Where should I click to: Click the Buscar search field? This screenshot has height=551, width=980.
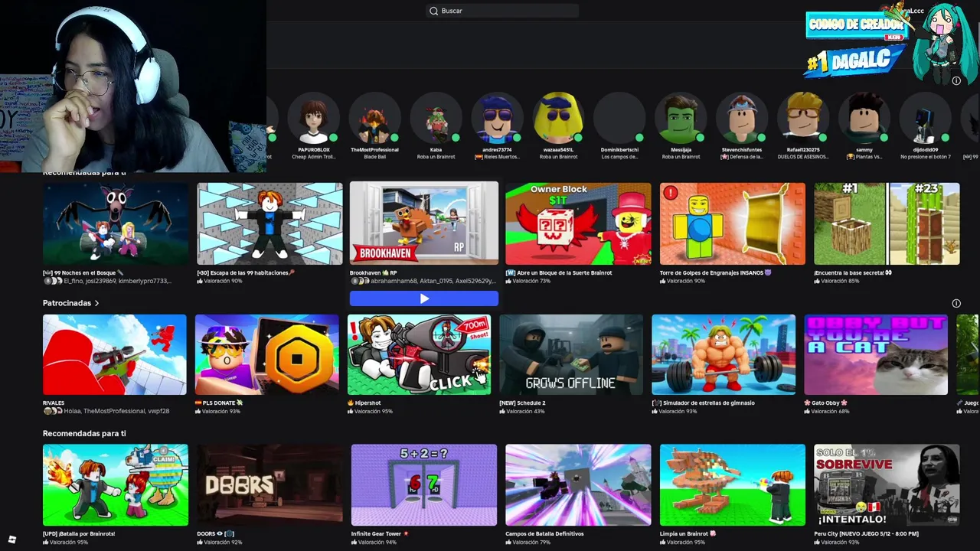(501, 11)
